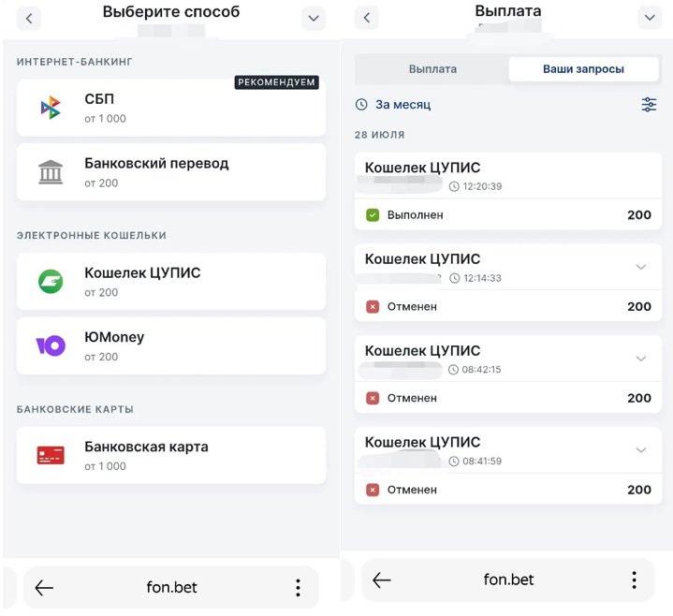This screenshot has height=616, width=673.
Task: Tap amount 200 on the completed request
Action: [639, 214]
